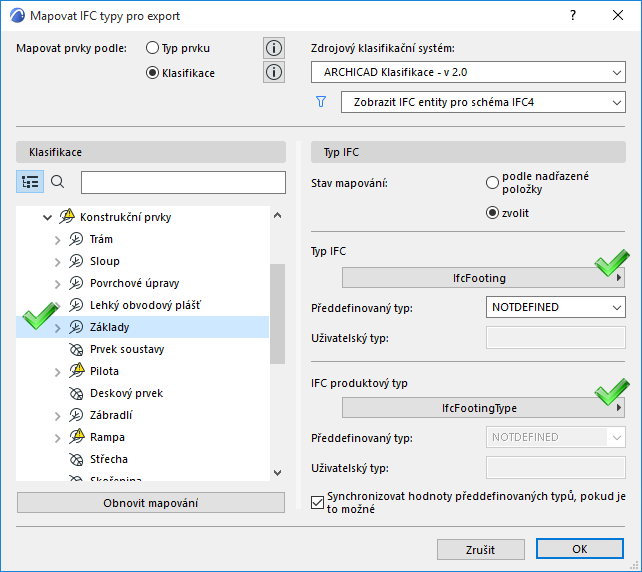642x572 pixels.
Task: Click the Obnovit mapování button
Action: tap(151, 503)
